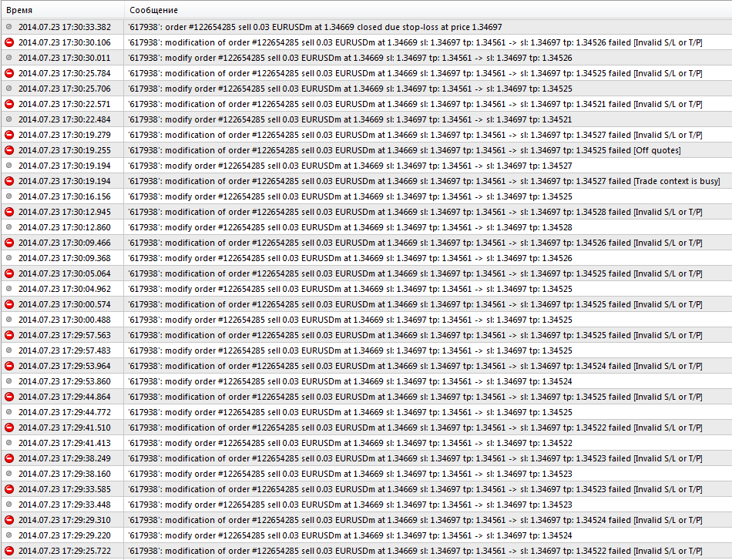Screen dimensions: 732x560
Task: Click red error icon of Trade context busy row
Action: pos(9,181)
